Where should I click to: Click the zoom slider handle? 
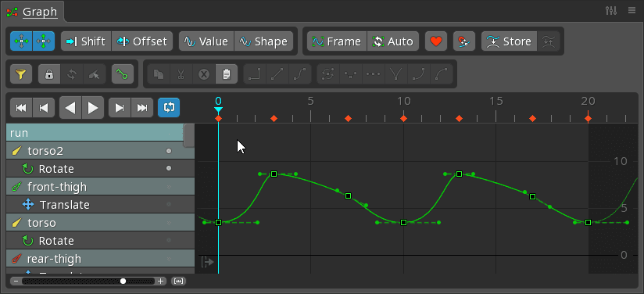pyautogui.click(x=123, y=281)
